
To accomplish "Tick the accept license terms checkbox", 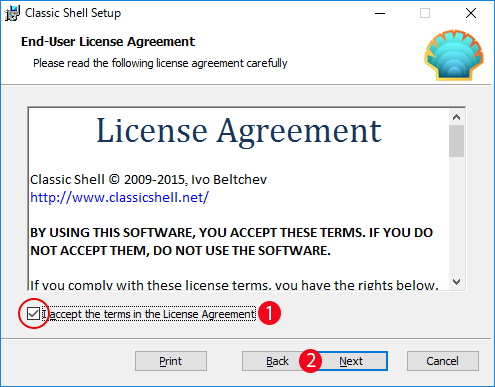I will (x=33, y=314).
